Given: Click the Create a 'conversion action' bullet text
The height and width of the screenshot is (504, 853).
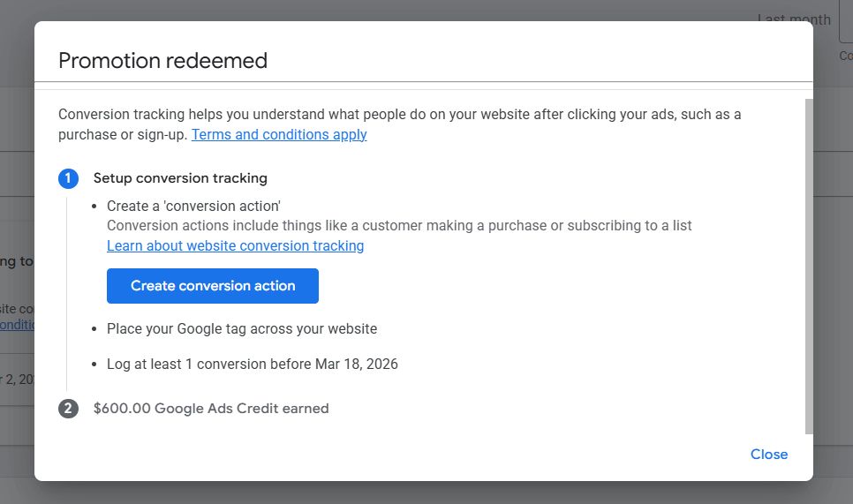Looking at the screenshot, I should click(193, 206).
